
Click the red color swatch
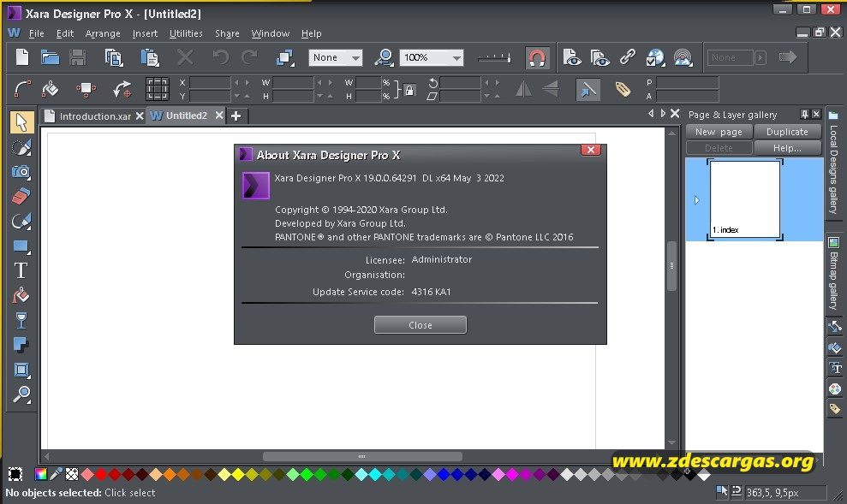coord(101,474)
